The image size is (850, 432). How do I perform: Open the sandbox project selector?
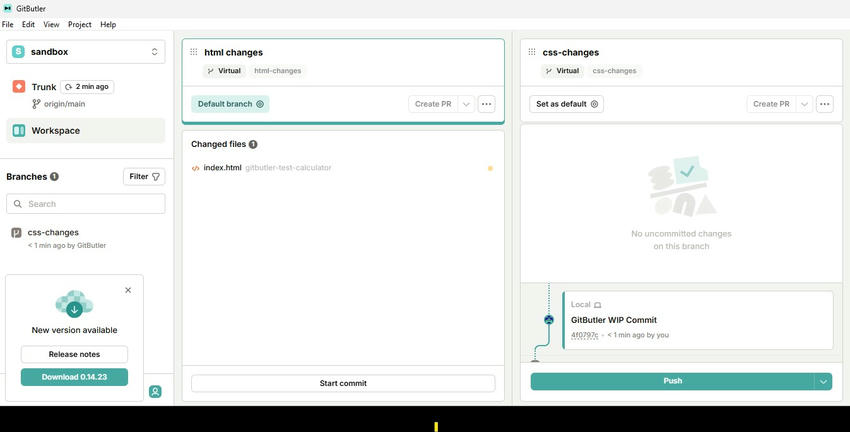pos(86,52)
